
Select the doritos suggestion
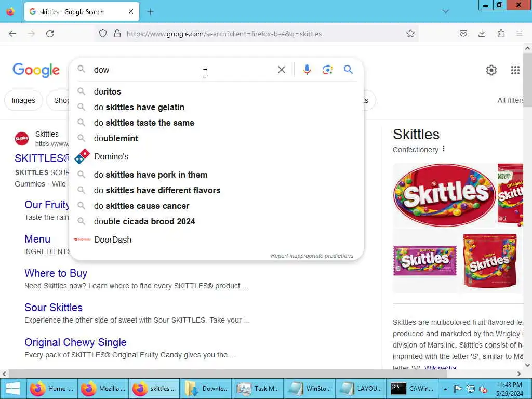tap(217, 91)
